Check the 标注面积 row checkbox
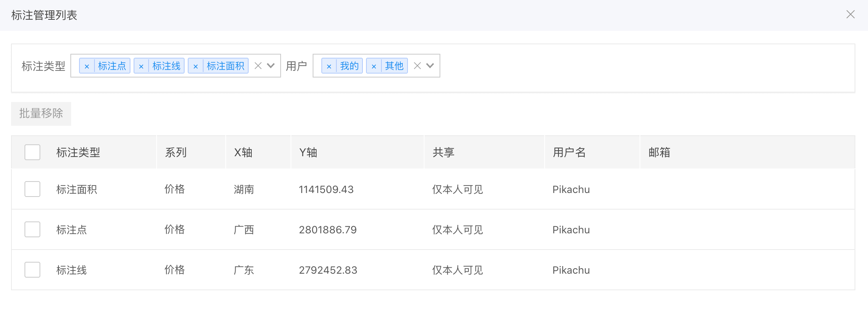 pos(32,189)
